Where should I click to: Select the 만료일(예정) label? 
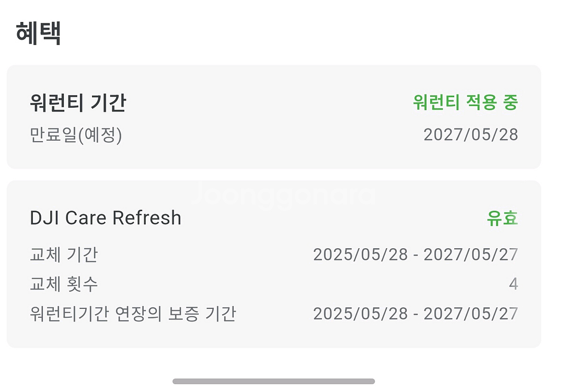coord(76,135)
